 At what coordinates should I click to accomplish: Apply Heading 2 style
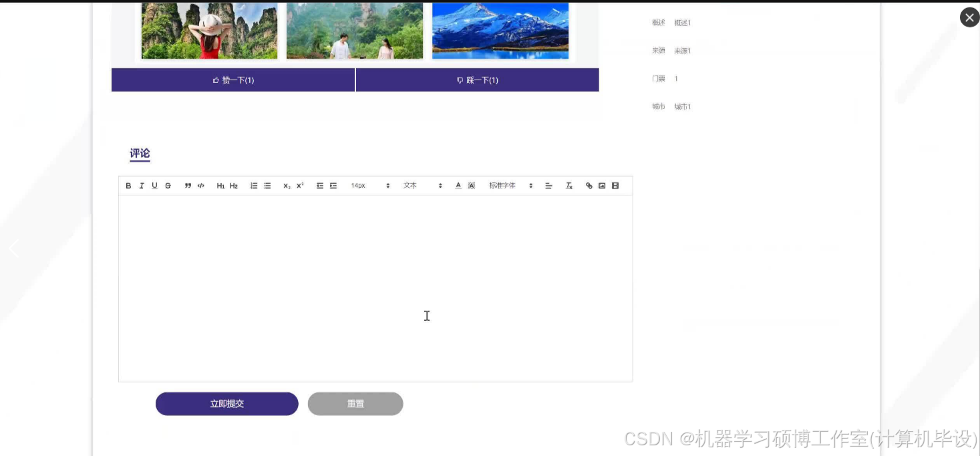234,186
